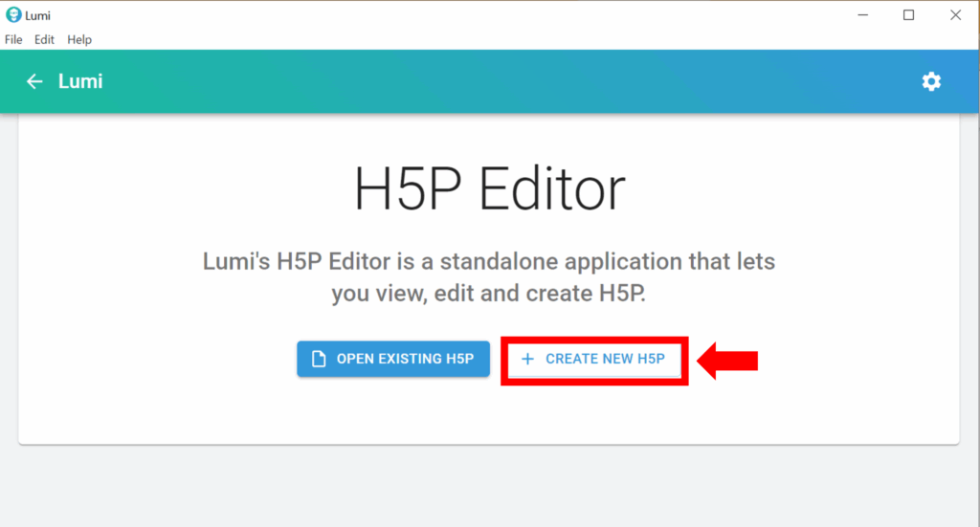The width and height of the screenshot is (980, 527).
Task: Maximize the Lumi window
Action: coord(908,14)
